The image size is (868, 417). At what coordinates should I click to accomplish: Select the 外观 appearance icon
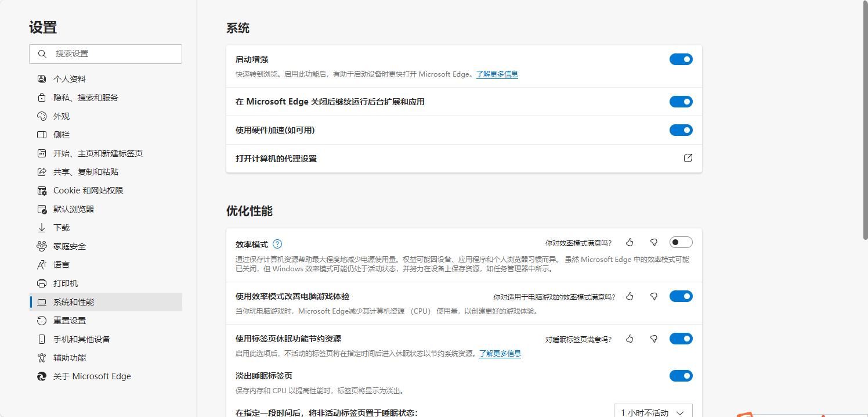click(40, 116)
